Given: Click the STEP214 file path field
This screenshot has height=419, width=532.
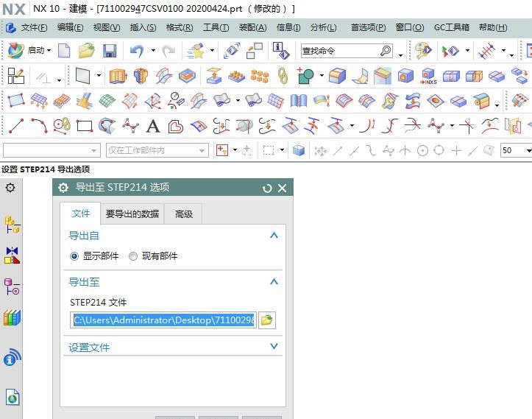Looking at the screenshot, I should [163, 320].
